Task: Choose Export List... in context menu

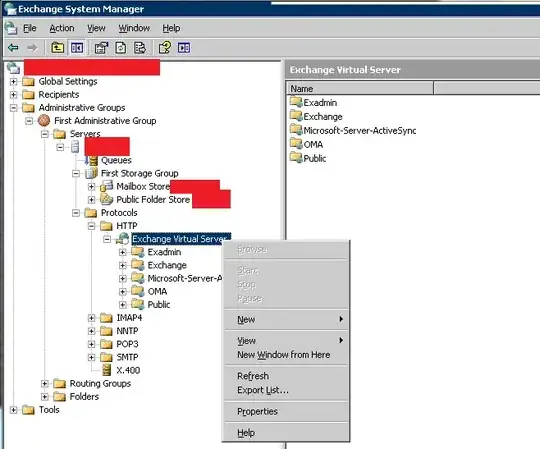Action: click(x=286, y=390)
